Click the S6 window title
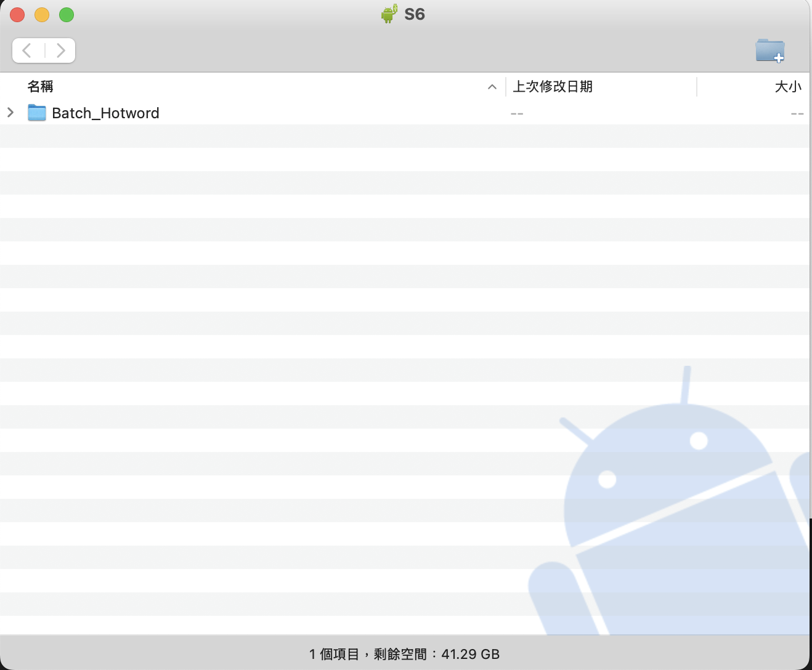Viewport: 812px width, 670px height. [x=415, y=14]
